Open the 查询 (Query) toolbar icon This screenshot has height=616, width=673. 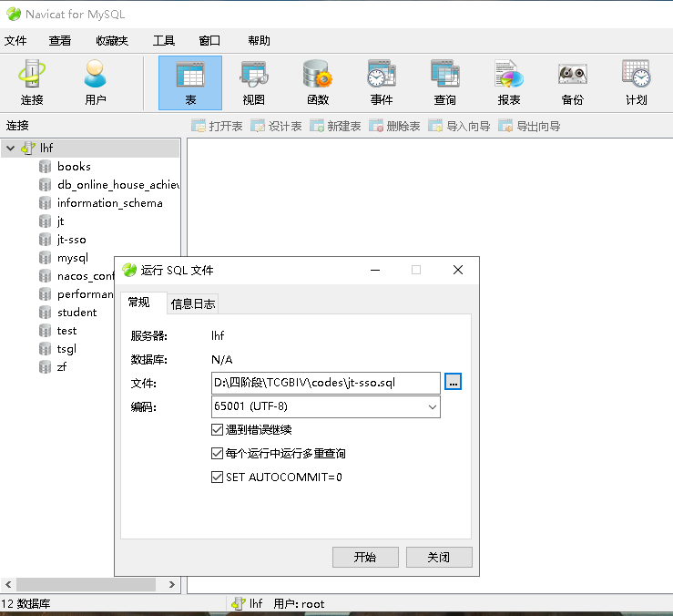coord(444,83)
